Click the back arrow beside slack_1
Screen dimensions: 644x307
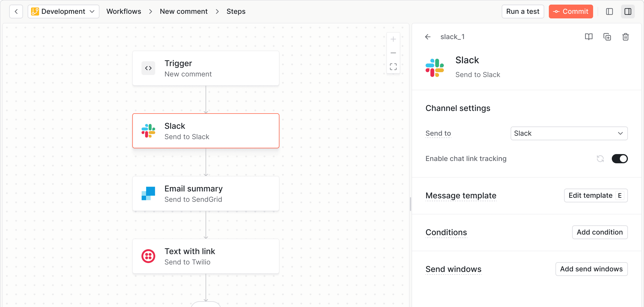tap(428, 37)
